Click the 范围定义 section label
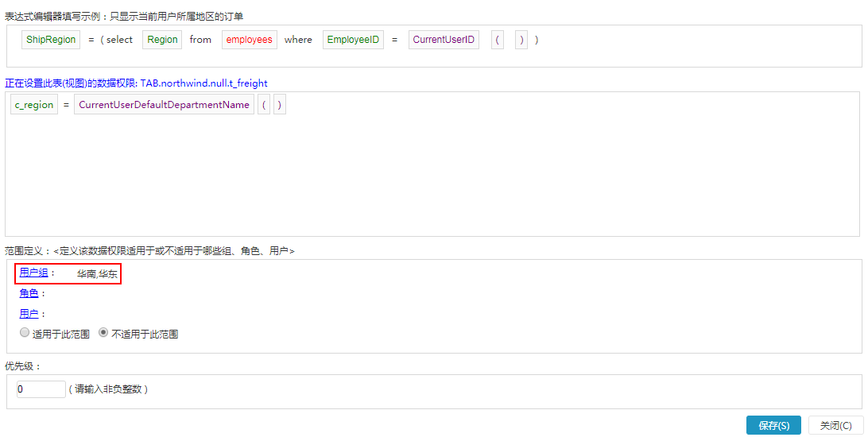Image resolution: width=868 pixels, height=441 pixels. point(24,251)
